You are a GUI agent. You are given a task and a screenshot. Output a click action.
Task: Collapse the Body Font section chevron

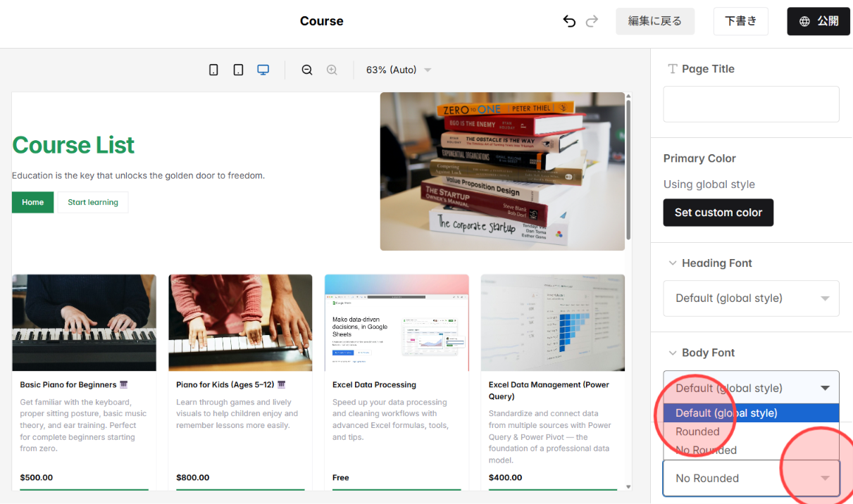pos(672,353)
